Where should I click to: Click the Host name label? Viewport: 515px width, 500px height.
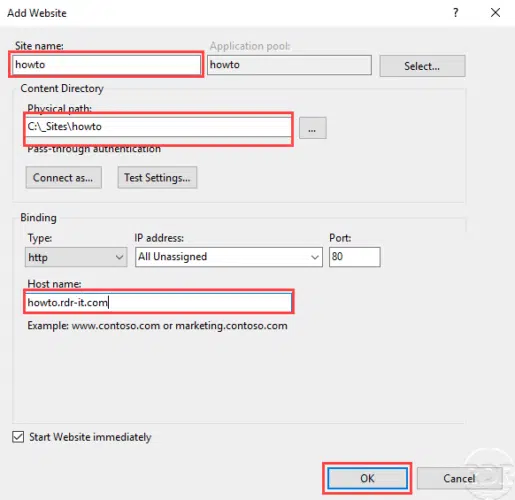[54, 284]
